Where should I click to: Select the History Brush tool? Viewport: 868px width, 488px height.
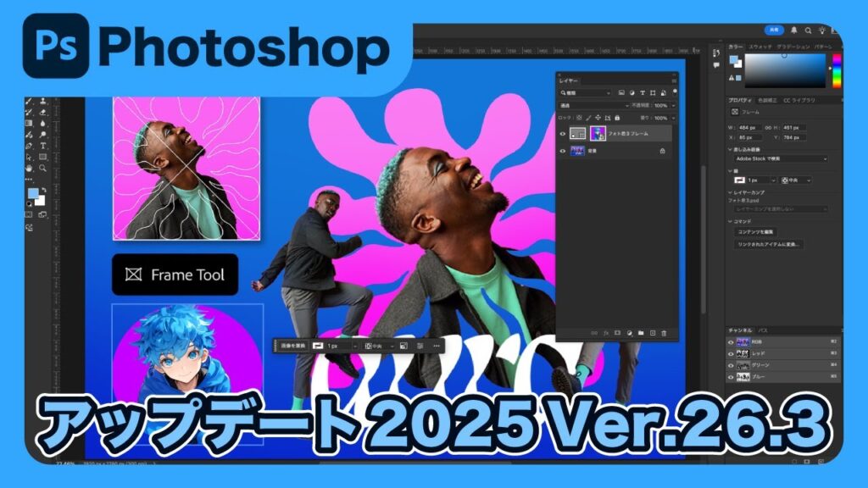(29, 113)
